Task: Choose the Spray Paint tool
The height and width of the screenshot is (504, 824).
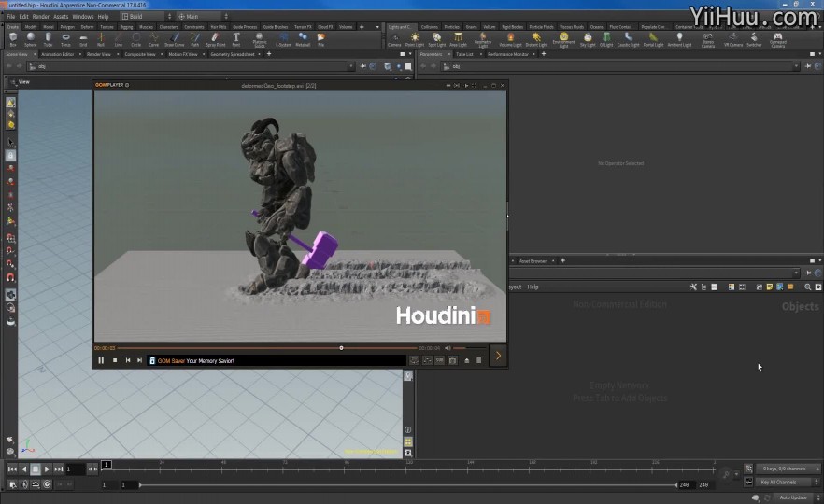Action: click(216, 39)
